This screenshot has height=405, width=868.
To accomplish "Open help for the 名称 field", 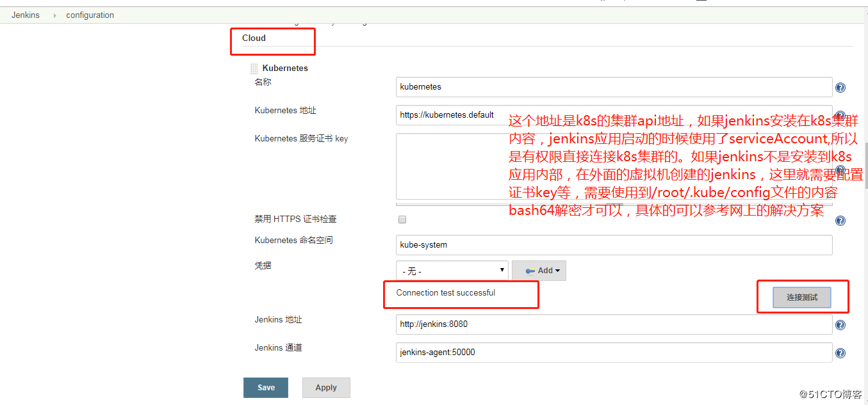I will [840, 88].
